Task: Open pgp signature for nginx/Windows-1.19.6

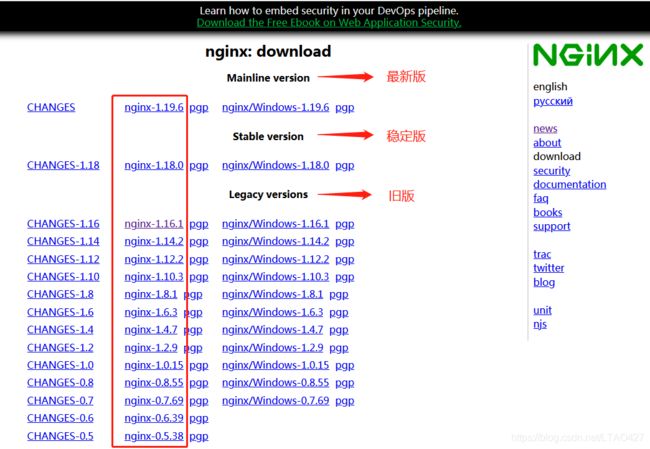Action: point(345,108)
